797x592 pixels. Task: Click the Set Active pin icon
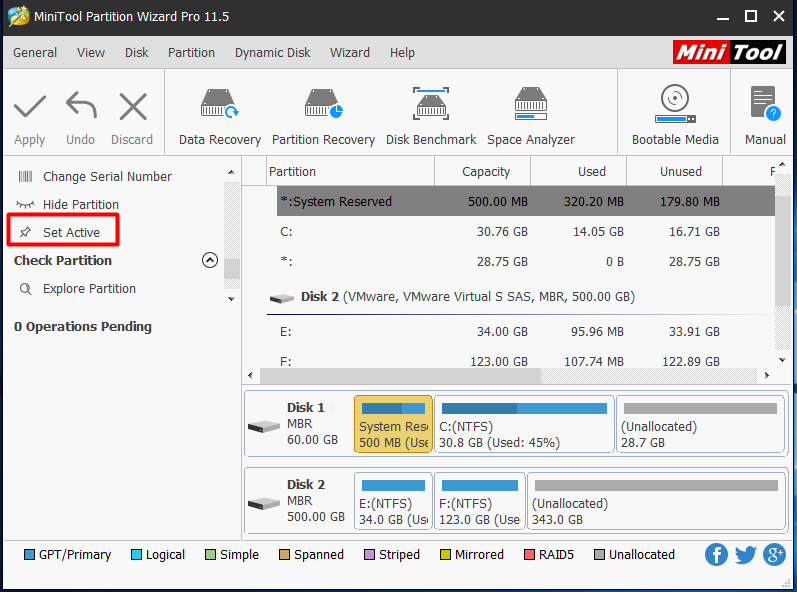tap(25, 232)
